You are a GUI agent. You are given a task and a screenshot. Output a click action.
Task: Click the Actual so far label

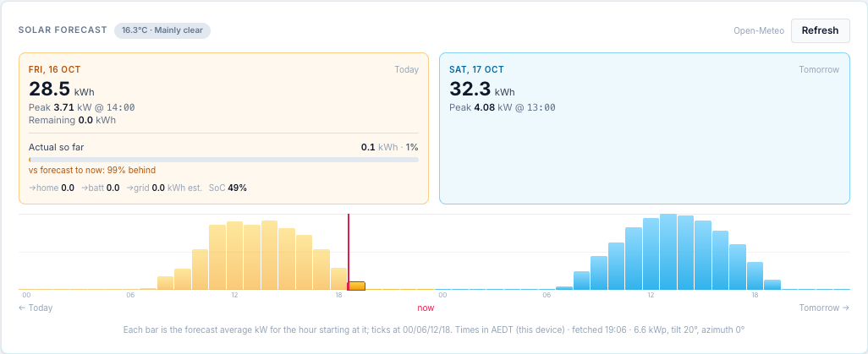[x=56, y=147]
